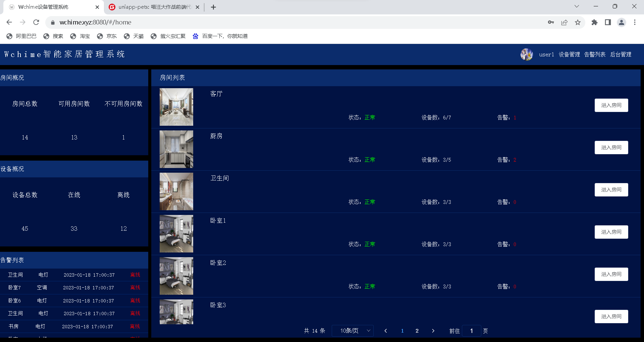Click the 房间总数 value 14
Image resolution: width=644 pixels, height=342 pixels.
point(25,137)
